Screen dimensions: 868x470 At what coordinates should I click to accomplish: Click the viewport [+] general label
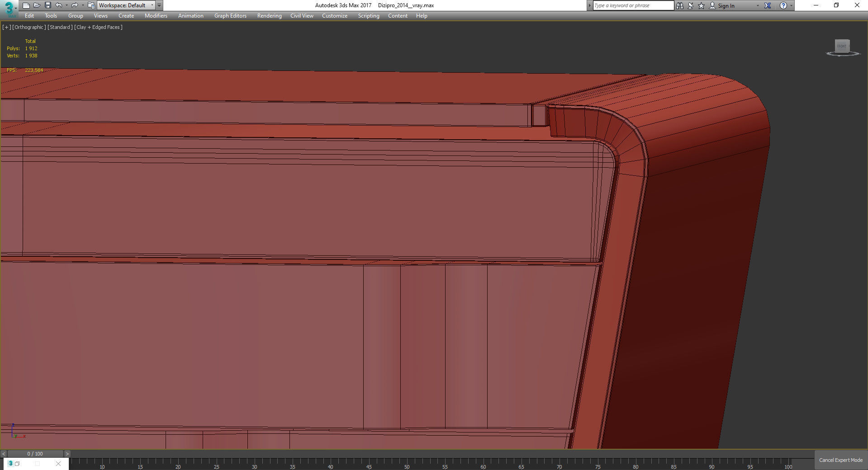(x=6, y=27)
